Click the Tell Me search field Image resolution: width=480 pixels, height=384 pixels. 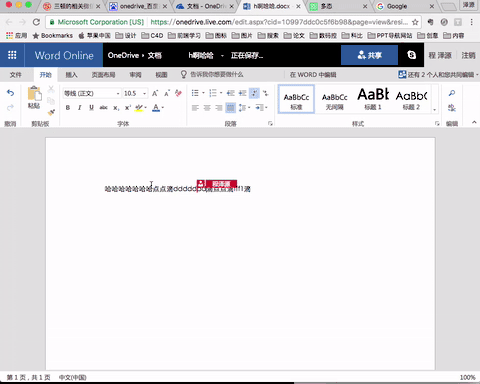[212, 74]
